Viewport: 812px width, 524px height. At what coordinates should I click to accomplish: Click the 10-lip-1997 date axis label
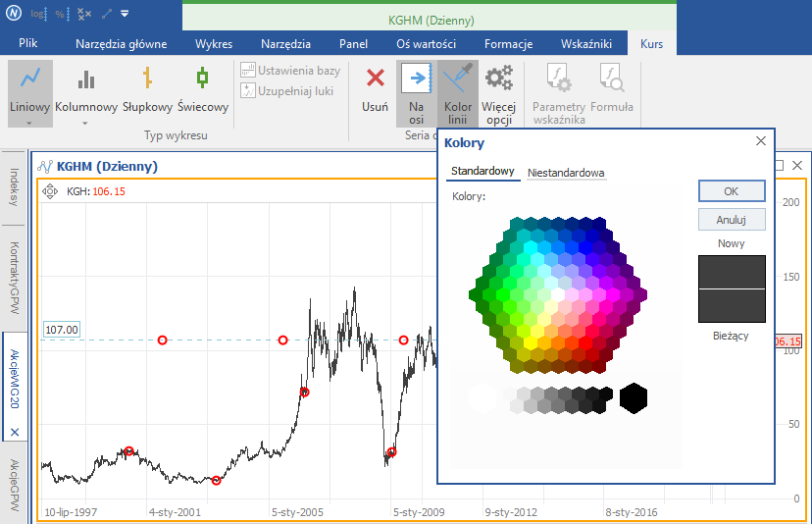(71, 512)
